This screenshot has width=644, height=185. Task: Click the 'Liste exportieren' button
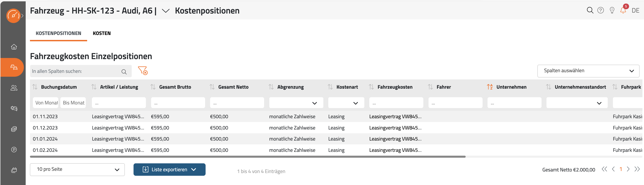pos(169,169)
